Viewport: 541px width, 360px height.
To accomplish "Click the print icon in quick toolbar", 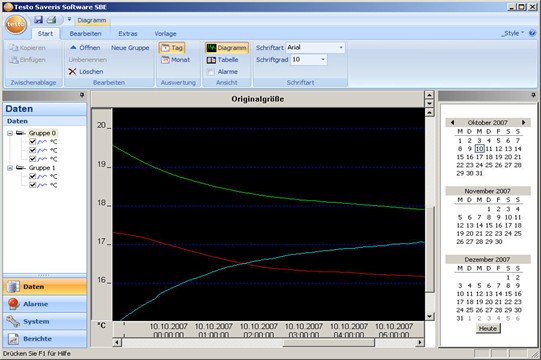I will point(51,20).
